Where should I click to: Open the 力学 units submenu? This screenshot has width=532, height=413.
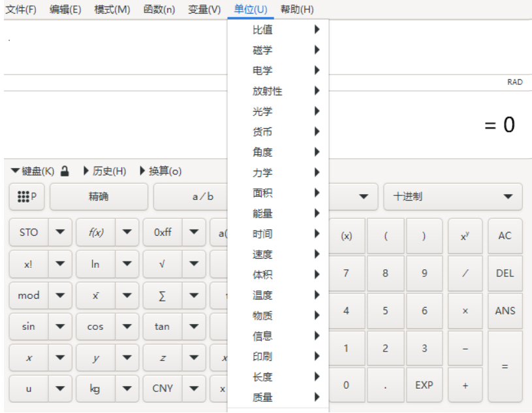278,173
